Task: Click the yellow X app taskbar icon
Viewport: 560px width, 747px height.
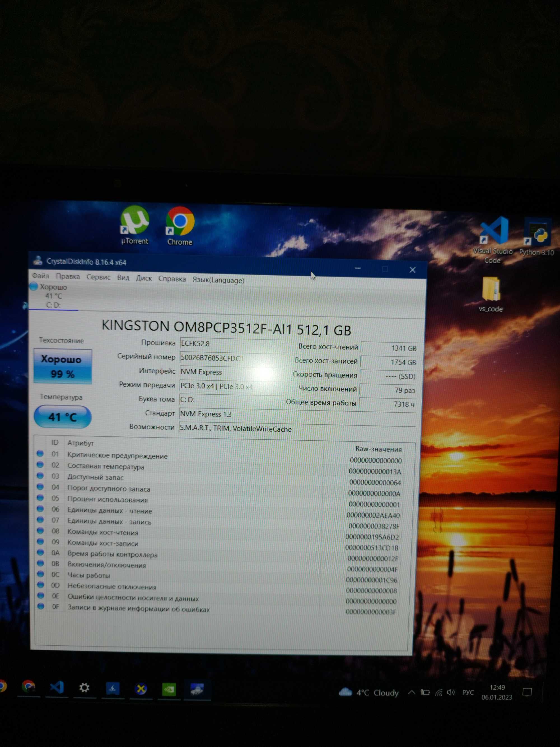Action: click(x=141, y=689)
